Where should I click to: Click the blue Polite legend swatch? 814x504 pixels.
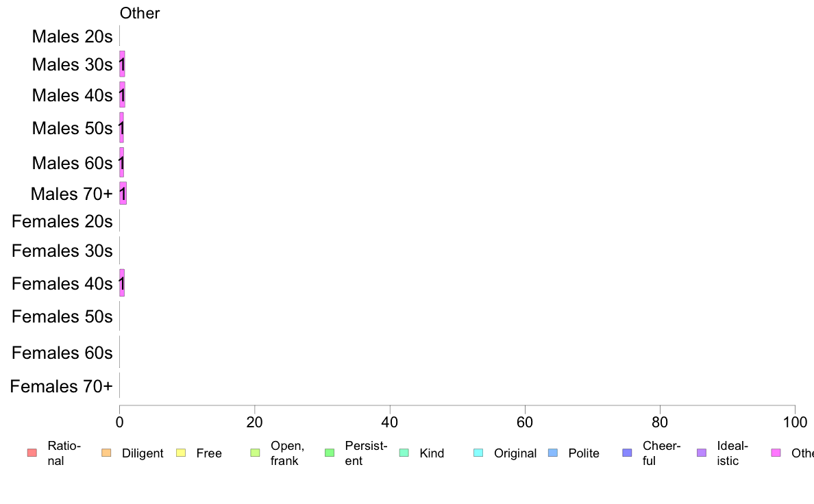point(553,453)
